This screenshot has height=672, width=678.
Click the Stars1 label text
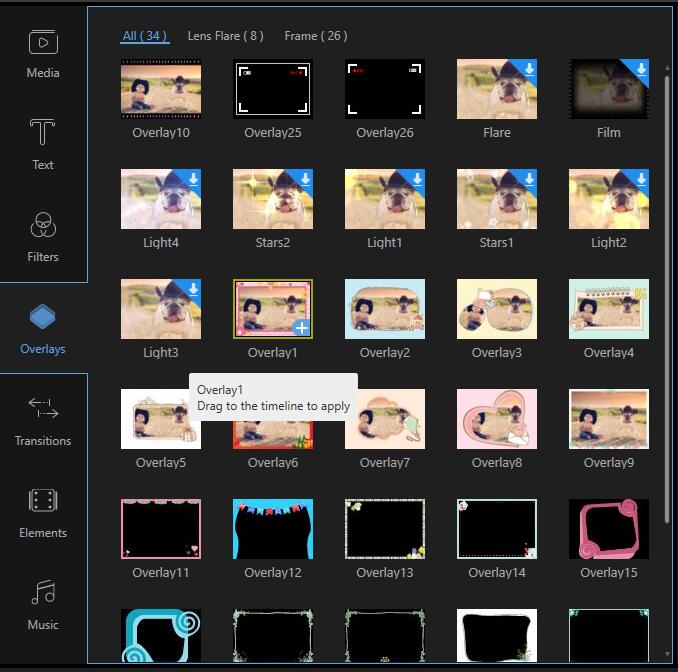pyautogui.click(x=496, y=243)
